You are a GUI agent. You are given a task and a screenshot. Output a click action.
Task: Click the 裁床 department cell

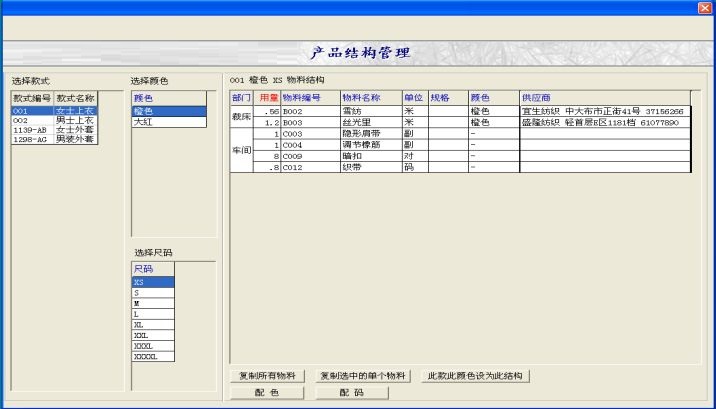242,117
